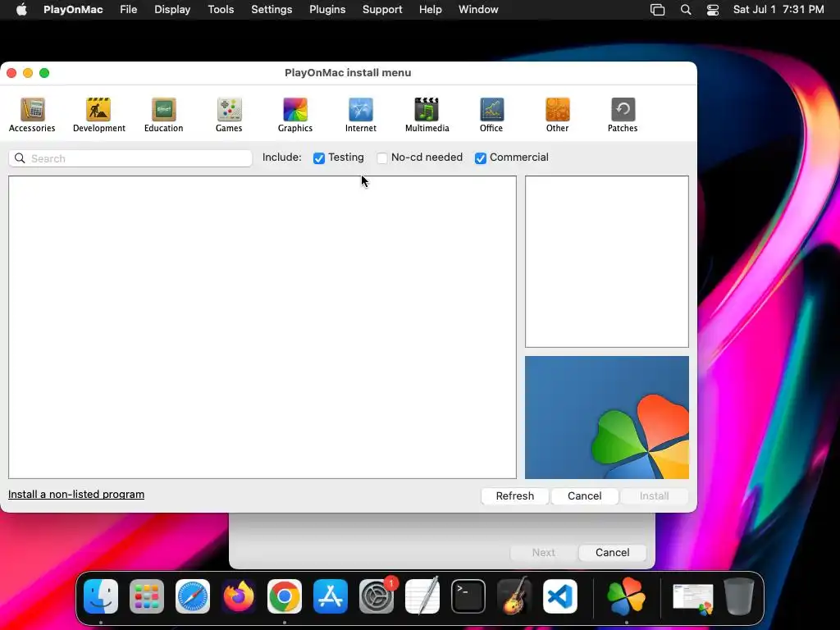Viewport: 840px width, 630px height.
Task: Select the Office category icon
Action: point(491,115)
